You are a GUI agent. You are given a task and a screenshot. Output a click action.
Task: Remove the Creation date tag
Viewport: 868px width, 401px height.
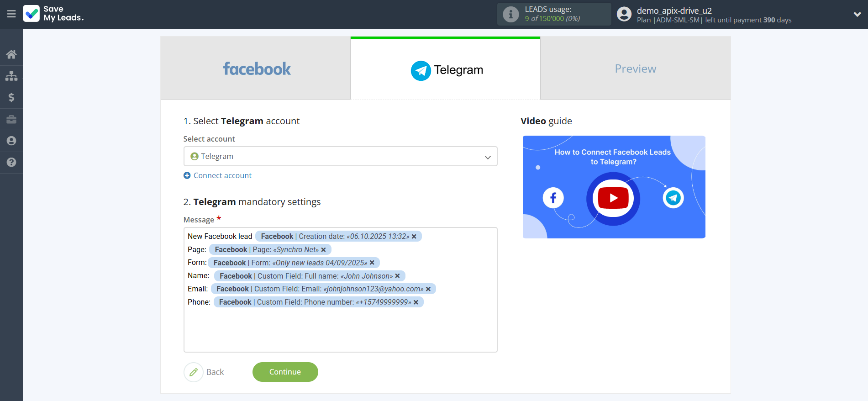pos(414,237)
